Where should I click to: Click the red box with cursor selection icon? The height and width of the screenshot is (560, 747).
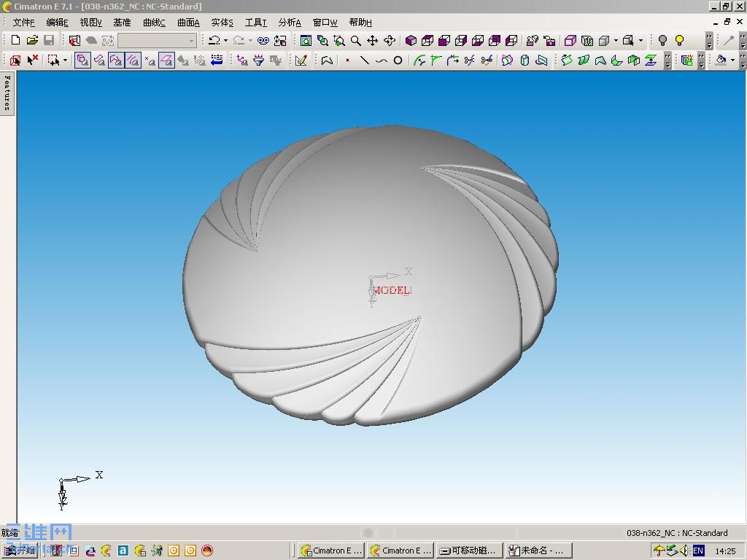[15, 61]
